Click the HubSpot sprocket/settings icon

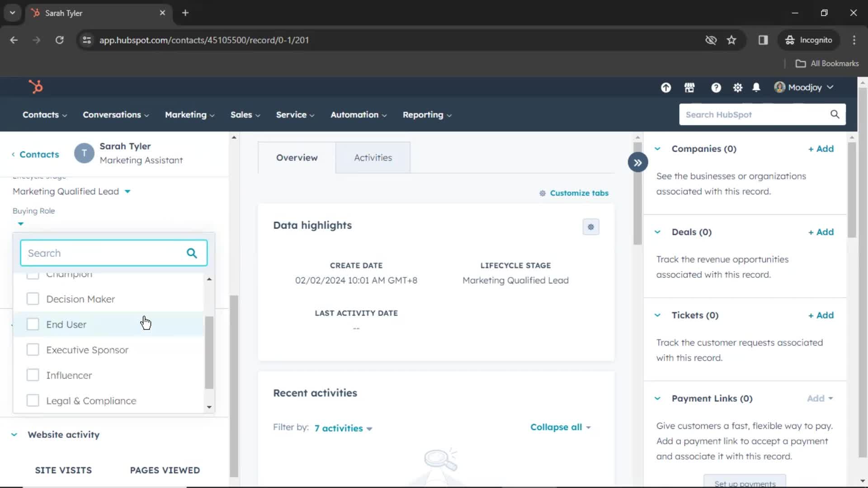tap(737, 88)
